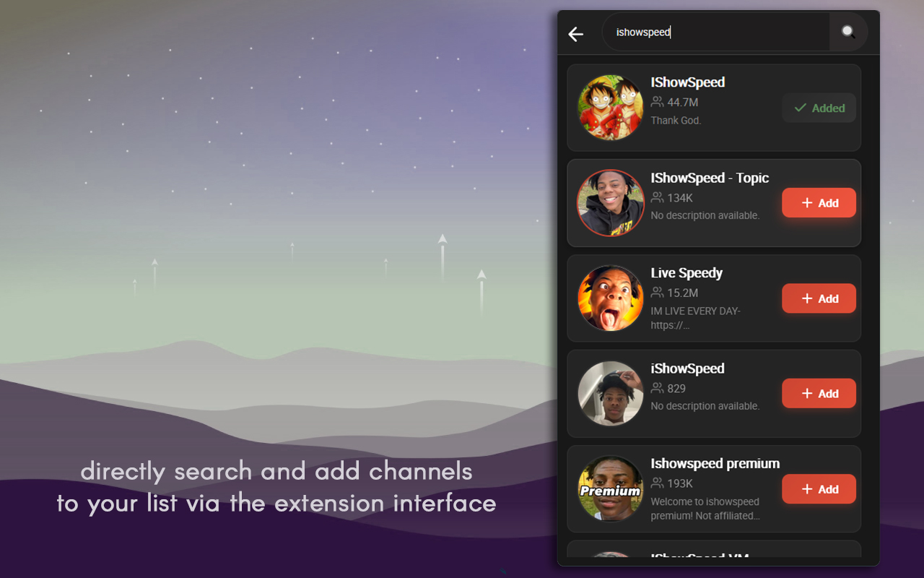Open the 'Live Speedy' channel avatar

click(x=611, y=298)
